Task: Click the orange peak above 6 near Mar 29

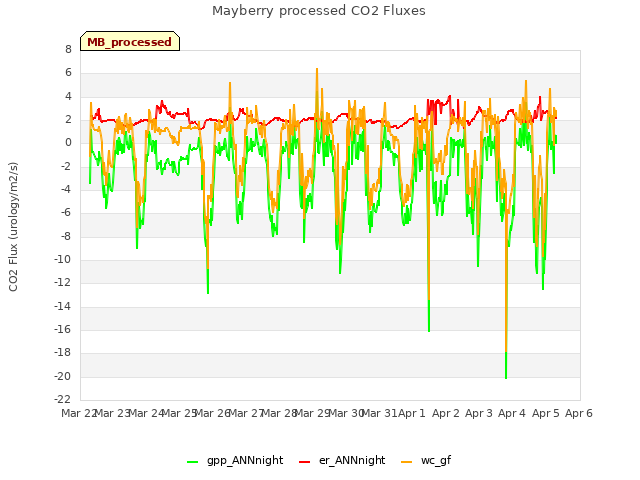Action: pyautogui.click(x=317, y=70)
